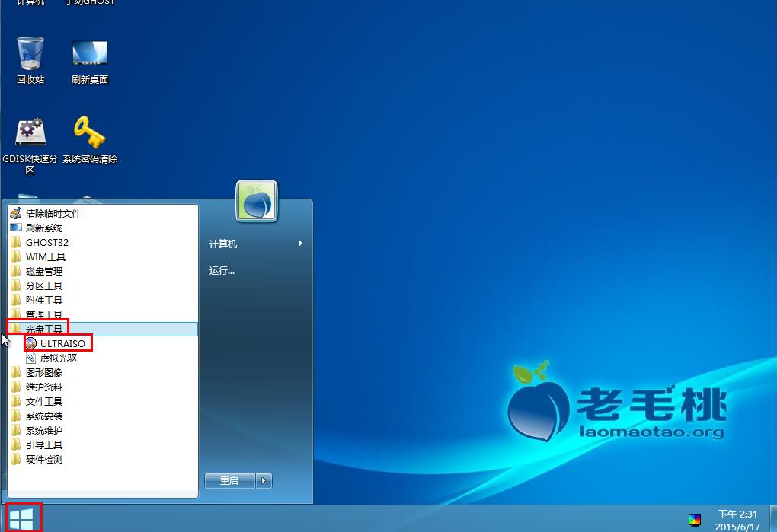Click the 重启 restart button

[x=229, y=480]
